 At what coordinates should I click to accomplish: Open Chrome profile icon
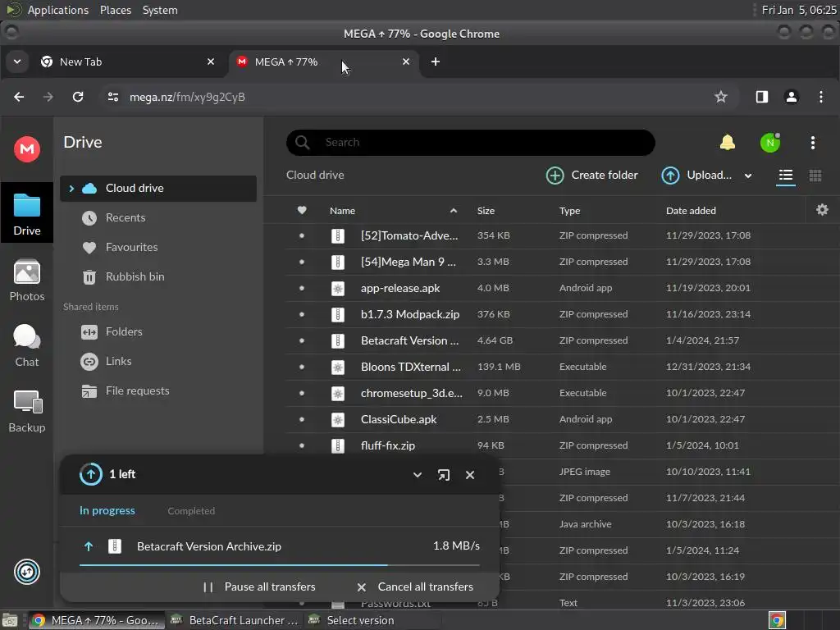792,97
